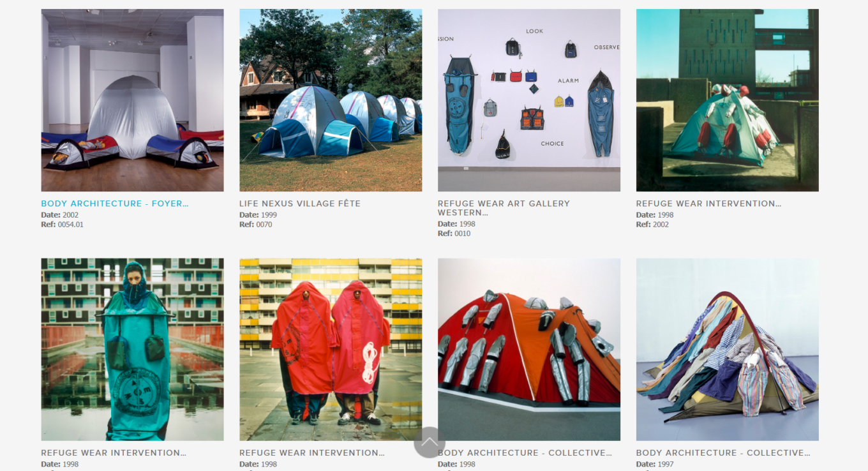
Task: Select the multicolored clothing tent thumbnail
Action: [728, 349]
